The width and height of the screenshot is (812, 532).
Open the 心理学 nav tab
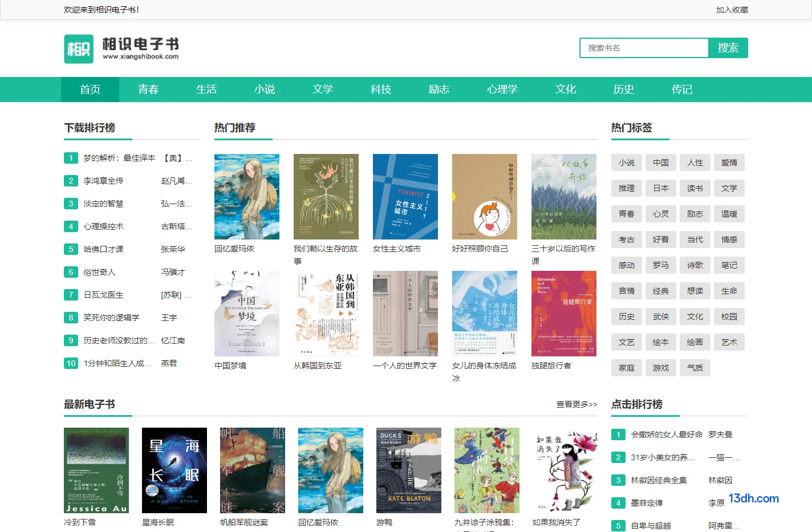click(502, 90)
